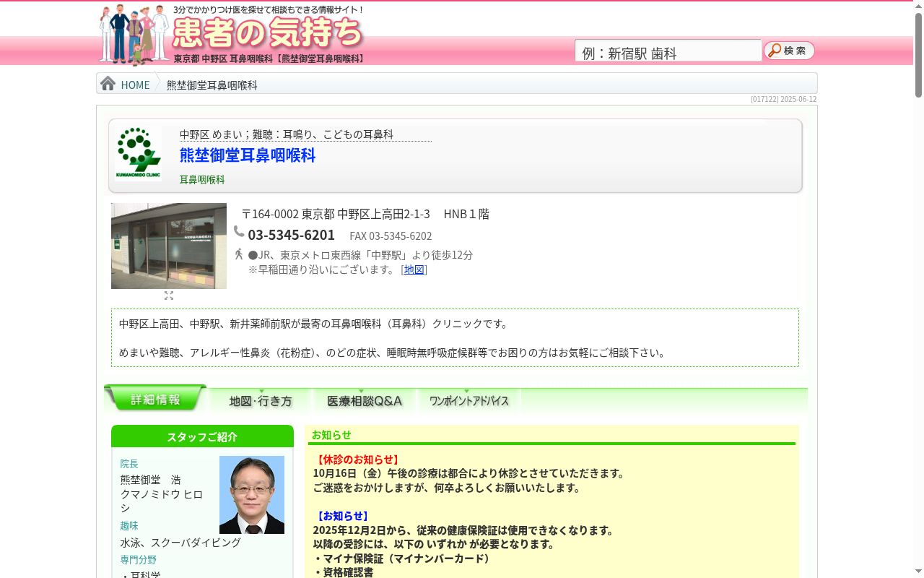The image size is (924, 578).
Task: Switch to the ワンポイントアドバイス tab
Action: (469, 401)
